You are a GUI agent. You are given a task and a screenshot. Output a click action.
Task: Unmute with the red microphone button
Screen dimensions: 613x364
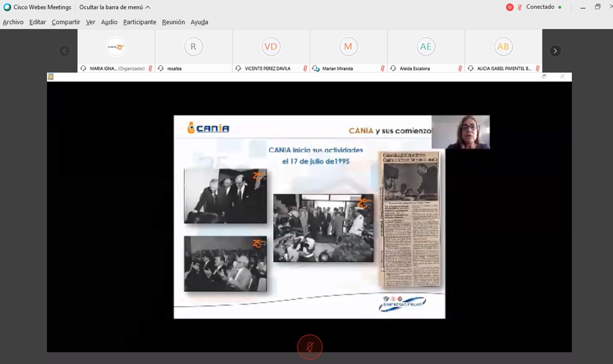tap(310, 347)
